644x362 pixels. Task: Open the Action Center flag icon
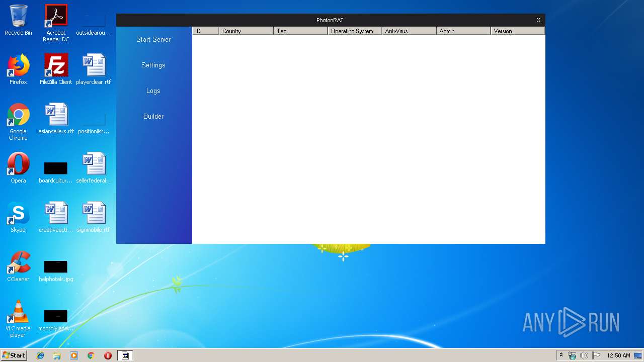click(x=596, y=355)
